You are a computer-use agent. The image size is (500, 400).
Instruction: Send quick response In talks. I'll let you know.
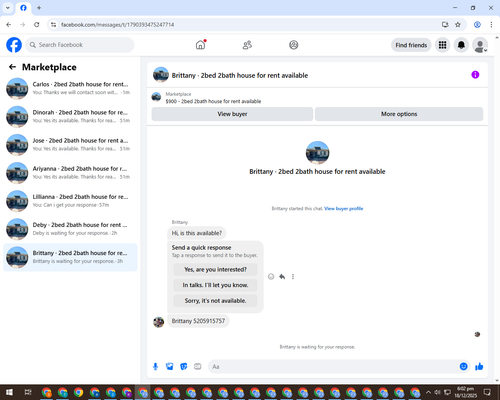(215, 285)
